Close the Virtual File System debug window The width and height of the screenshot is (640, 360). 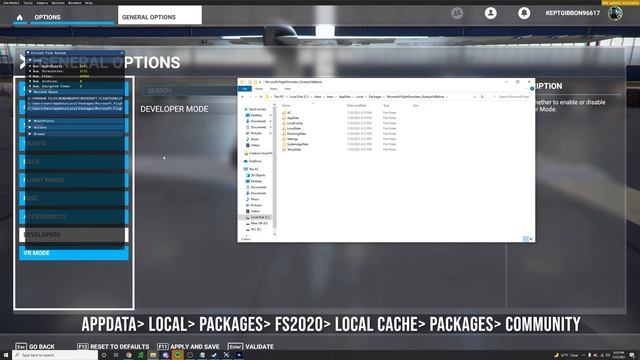[122, 53]
